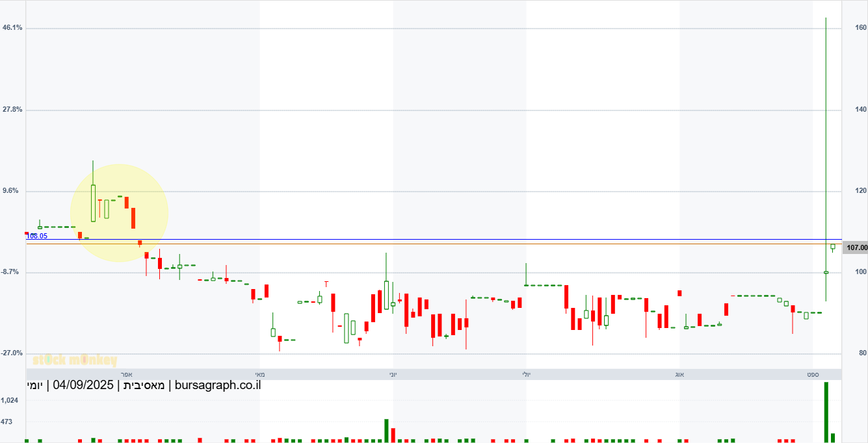The image size is (868, 443).
Task: Click the יולי month label on timeline
Action: pos(526,375)
